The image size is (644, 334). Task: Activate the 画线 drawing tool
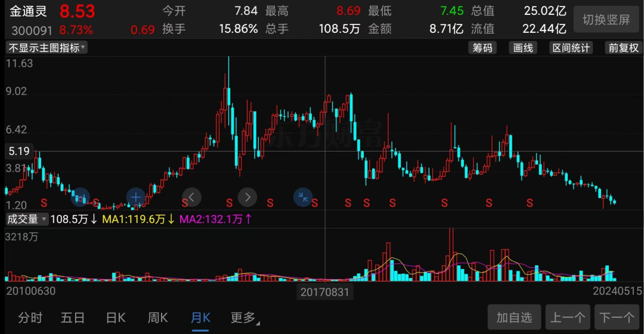coord(523,48)
